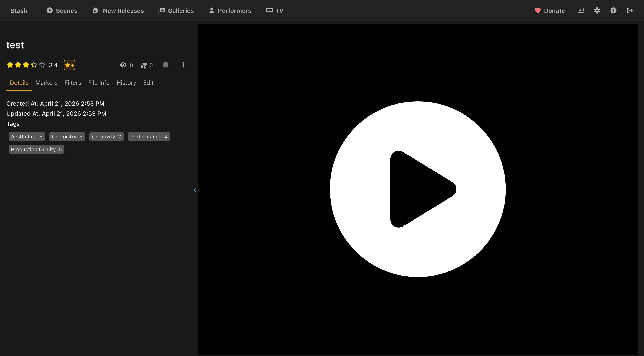This screenshot has height=356, width=644.
Task: Open the three-dot scene options menu
Action: tap(183, 65)
